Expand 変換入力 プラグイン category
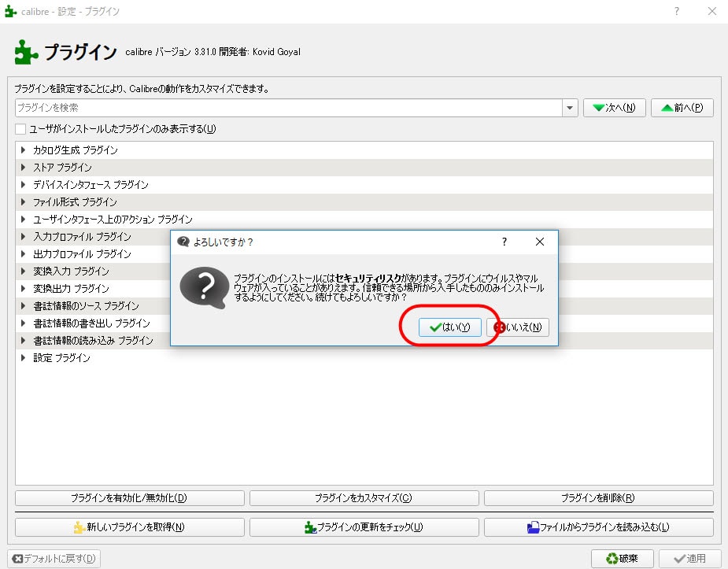This screenshot has height=569, width=728. [x=23, y=271]
